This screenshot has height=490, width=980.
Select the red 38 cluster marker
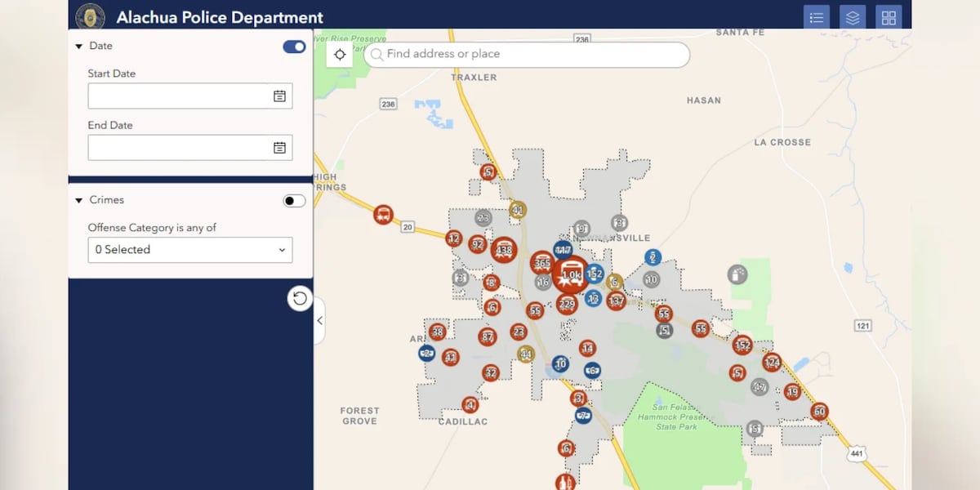438,332
